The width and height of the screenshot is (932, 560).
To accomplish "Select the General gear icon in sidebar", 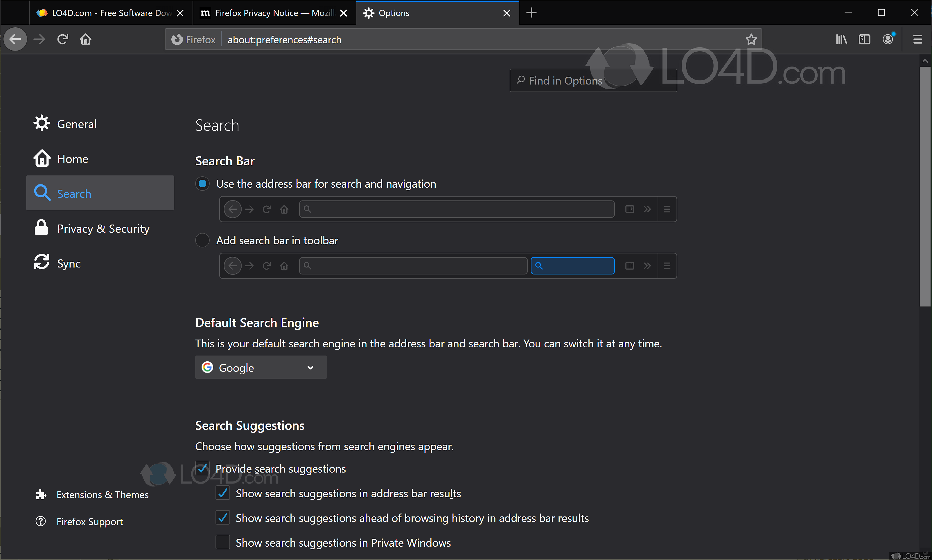I will 42,123.
